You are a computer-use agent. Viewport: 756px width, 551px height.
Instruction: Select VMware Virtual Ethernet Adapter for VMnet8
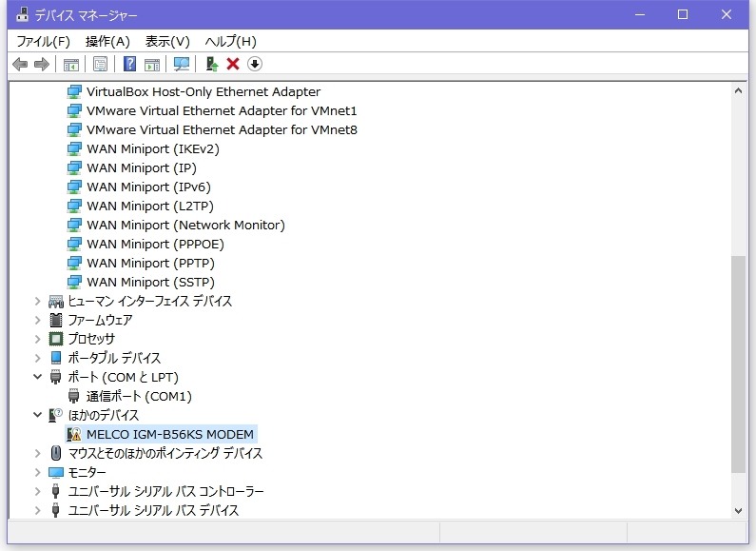(222, 129)
